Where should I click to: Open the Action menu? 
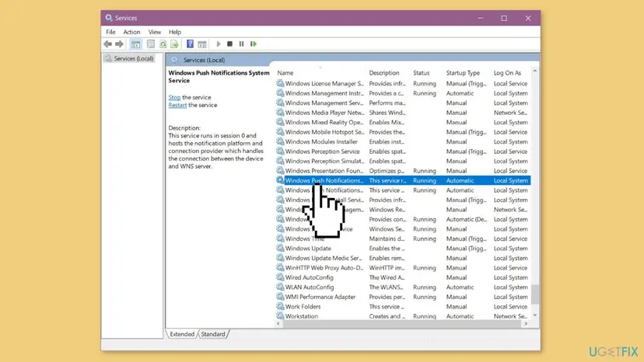click(131, 32)
